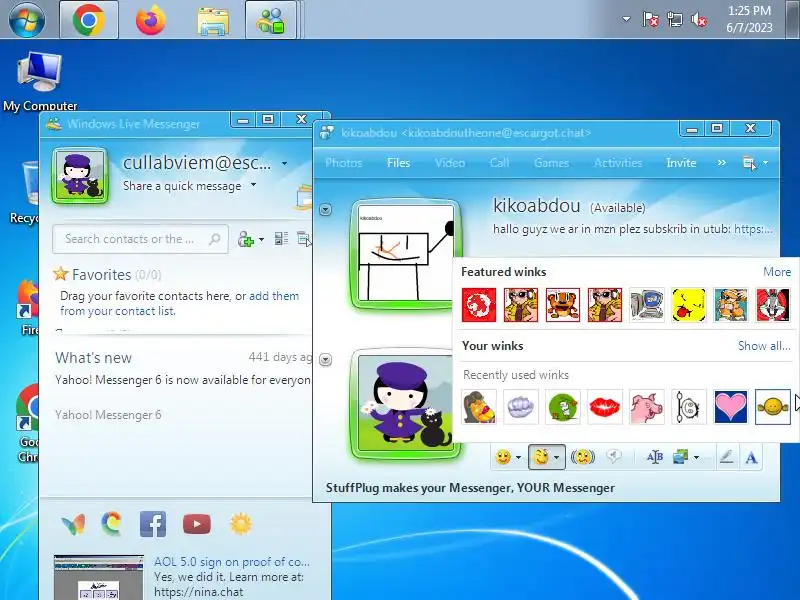The width and height of the screenshot is (800, 600).
Task: Click Show all winks link
Action: pos(764,345)
